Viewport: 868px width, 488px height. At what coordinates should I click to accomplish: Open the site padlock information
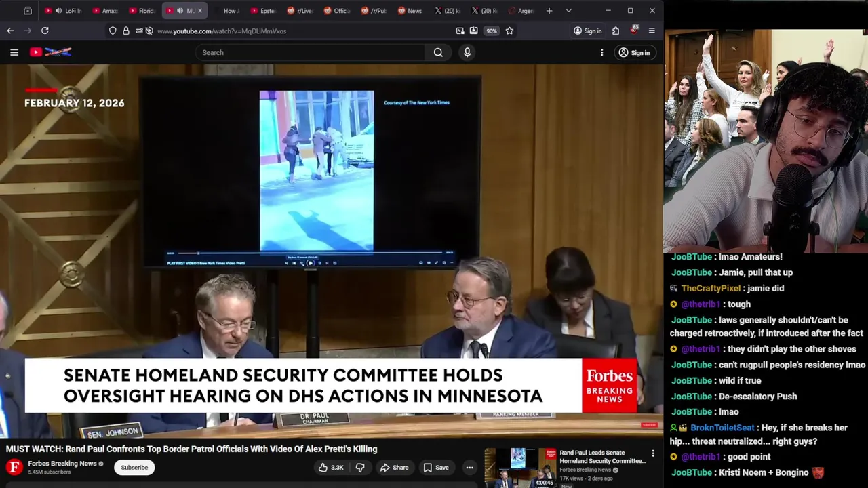[126, 30]
